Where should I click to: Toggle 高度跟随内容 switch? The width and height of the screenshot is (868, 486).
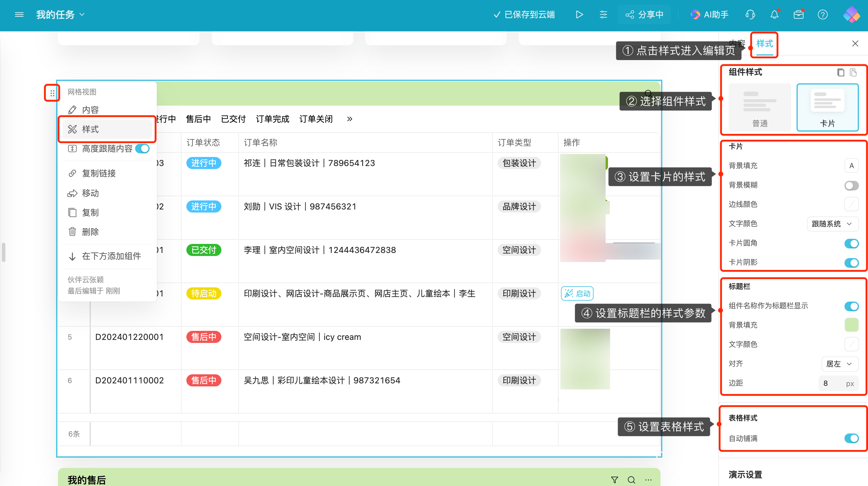point(143,149)
